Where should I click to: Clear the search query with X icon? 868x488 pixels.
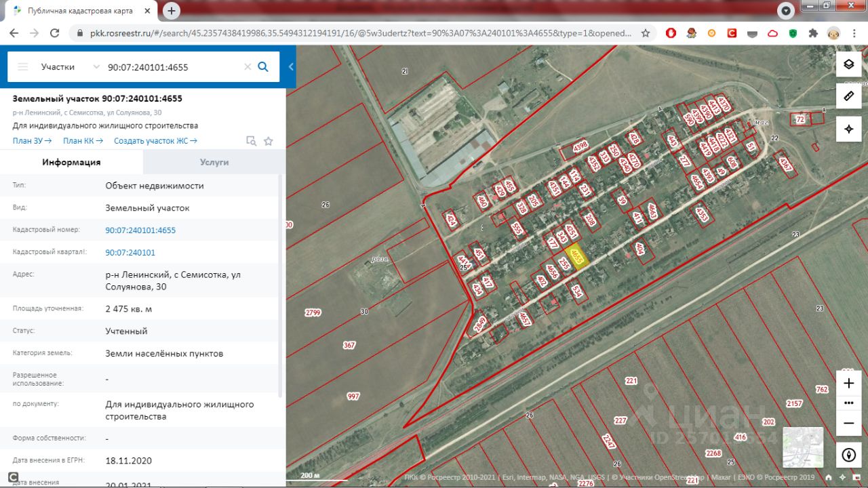pos(248,66)
